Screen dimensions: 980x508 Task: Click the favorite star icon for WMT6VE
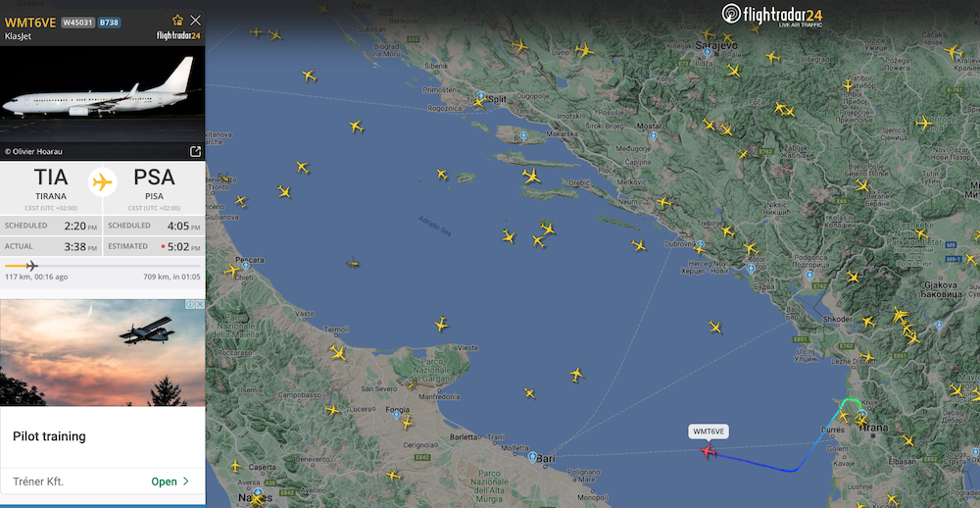[x=178, y=21]
